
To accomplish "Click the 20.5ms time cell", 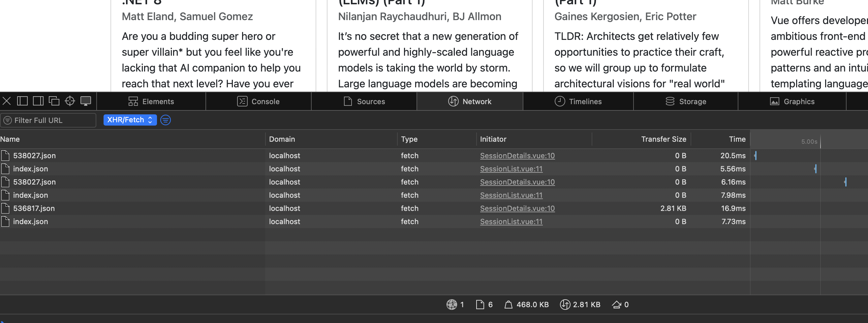I will [x=733, y=156].
